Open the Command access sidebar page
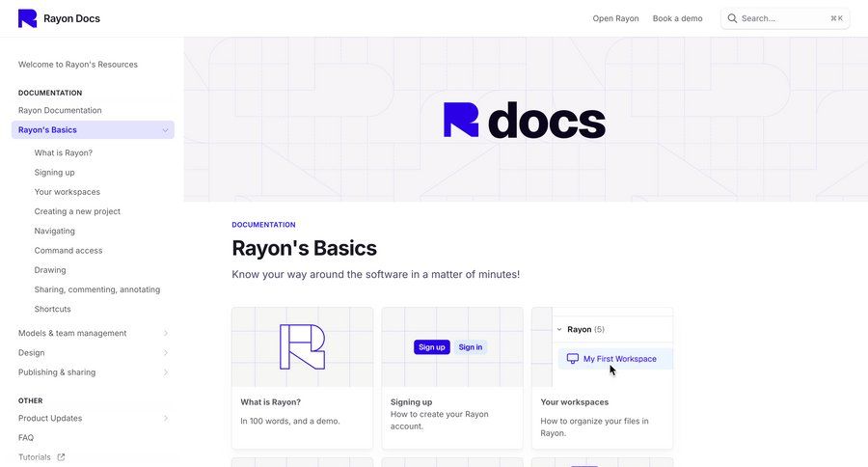The image size is (868, 467). pos(68,251)
